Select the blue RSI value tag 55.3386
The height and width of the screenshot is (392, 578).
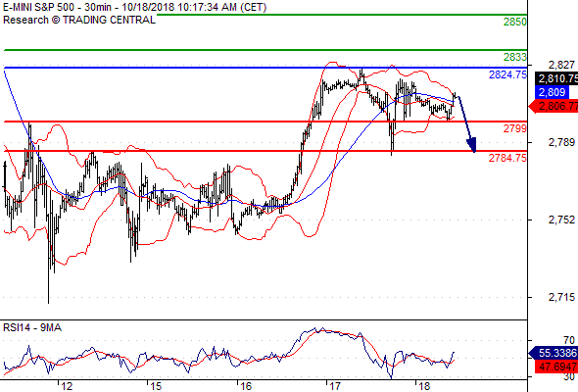point(554,353)
